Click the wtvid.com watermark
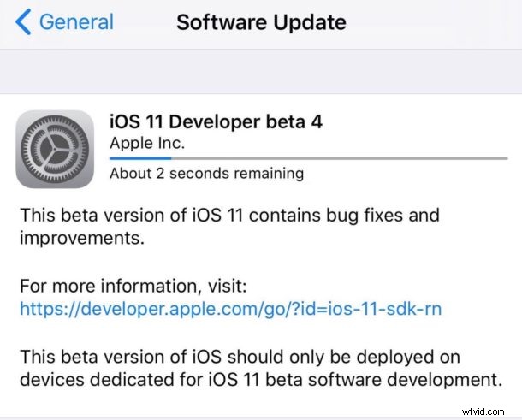 point(483,411)
